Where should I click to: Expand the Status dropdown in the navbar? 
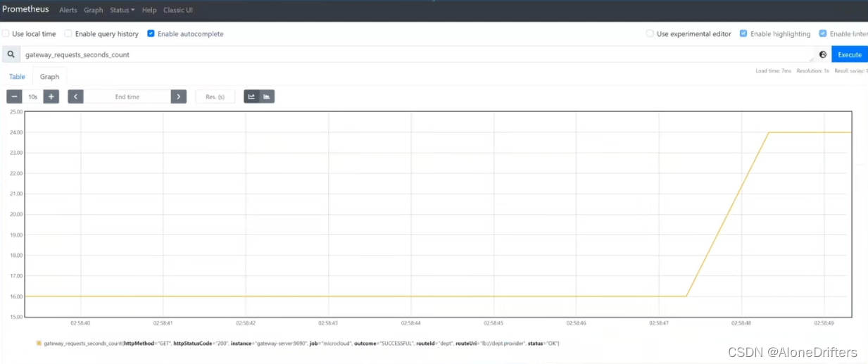122,11
